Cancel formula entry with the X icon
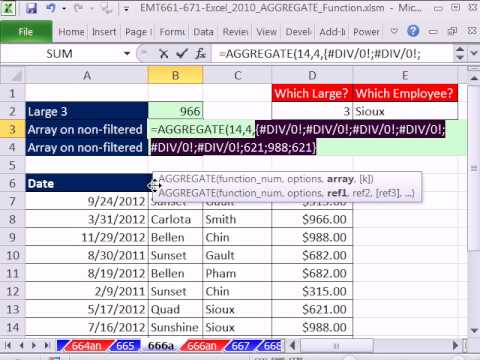 click(x=163, y=54)
